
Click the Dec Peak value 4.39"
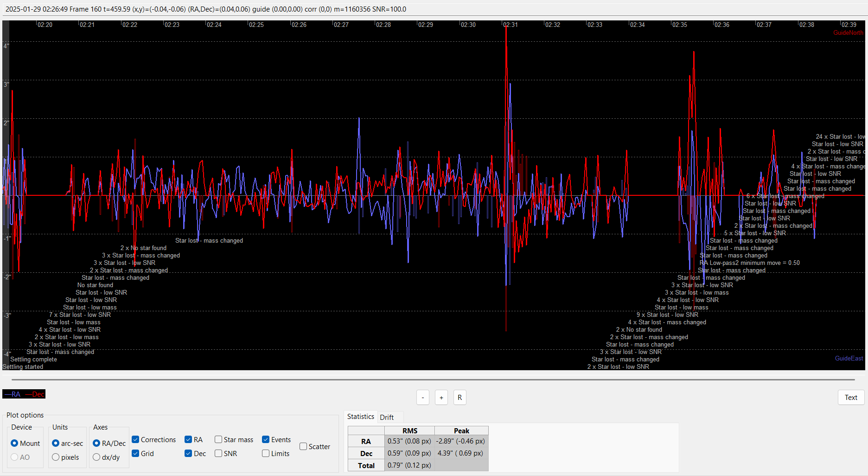click(x=461, y=453)
